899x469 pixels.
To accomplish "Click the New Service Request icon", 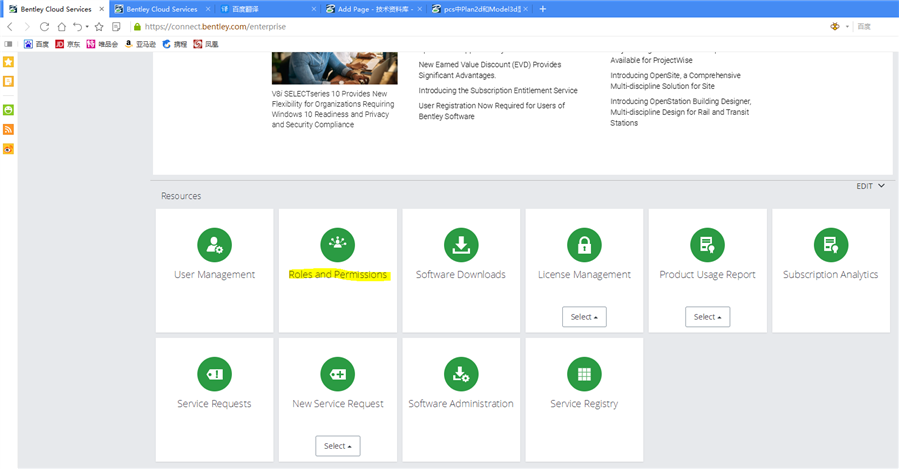I will tap(338, 374).
